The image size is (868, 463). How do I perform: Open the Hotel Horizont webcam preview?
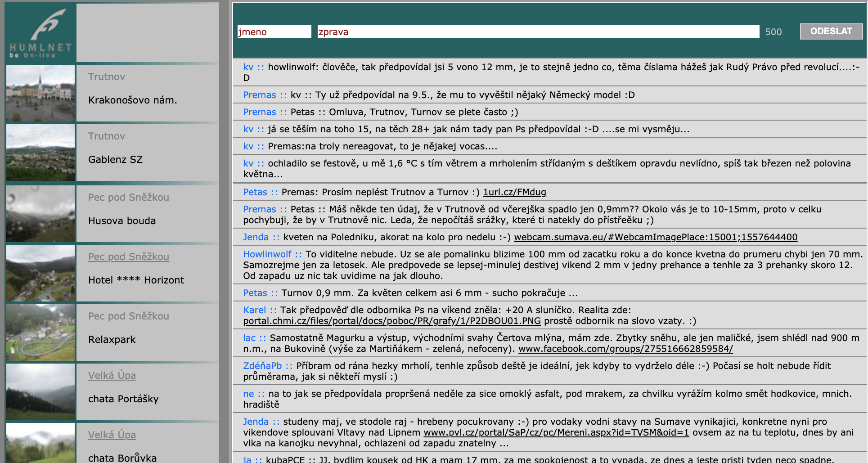40,273
